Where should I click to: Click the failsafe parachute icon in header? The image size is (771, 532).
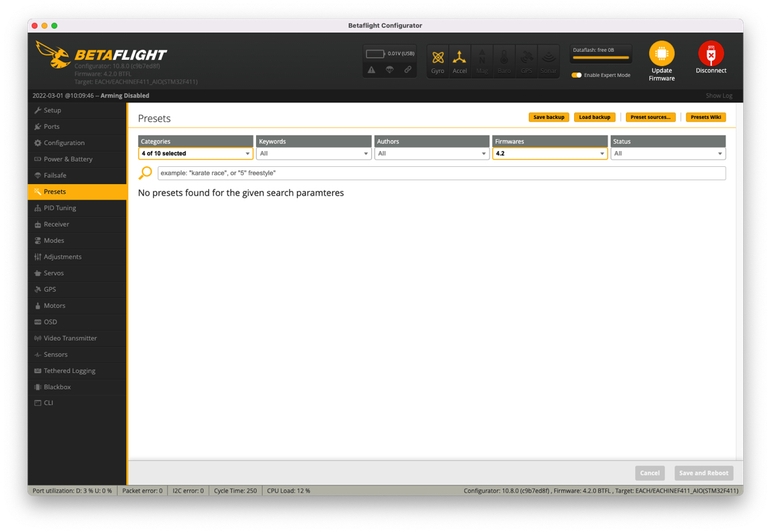[x=389, y=70]
